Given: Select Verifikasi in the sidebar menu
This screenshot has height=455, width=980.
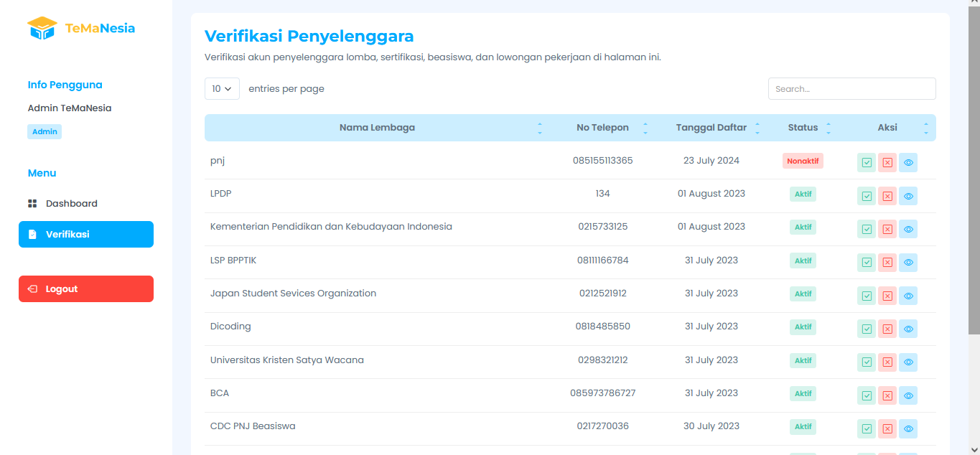Looking at the screenshot, I should tap(86, 235).
